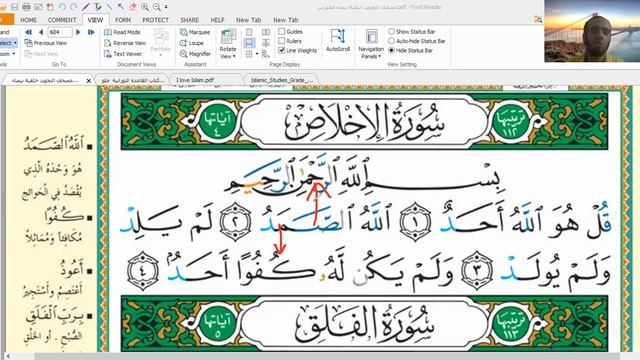Click Previous View button

point(46,43)
